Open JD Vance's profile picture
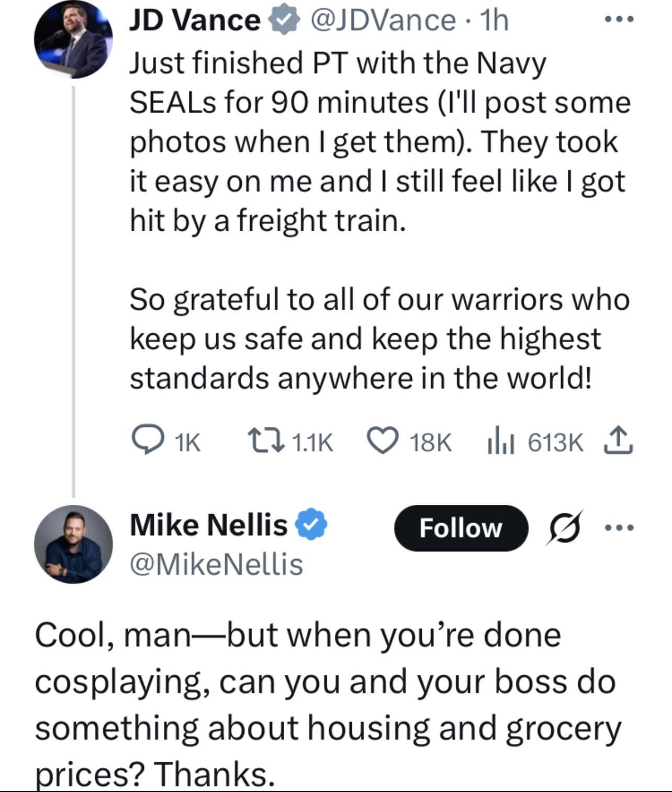 pyautogui.click(x=73, y=40)
